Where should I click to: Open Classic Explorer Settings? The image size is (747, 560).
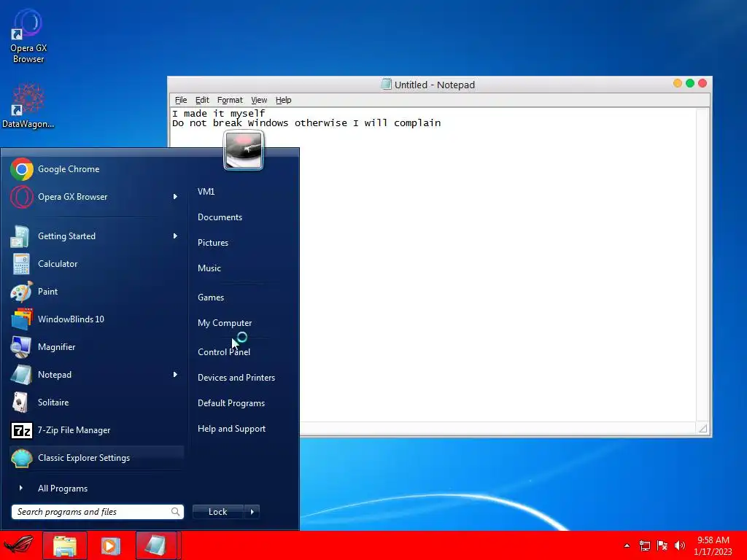tap(96, 458)
